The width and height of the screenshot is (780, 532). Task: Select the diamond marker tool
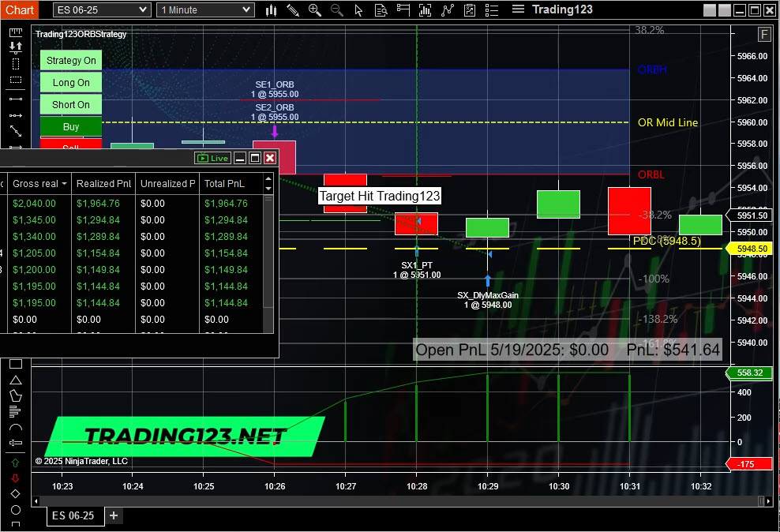tap(16, 493)
